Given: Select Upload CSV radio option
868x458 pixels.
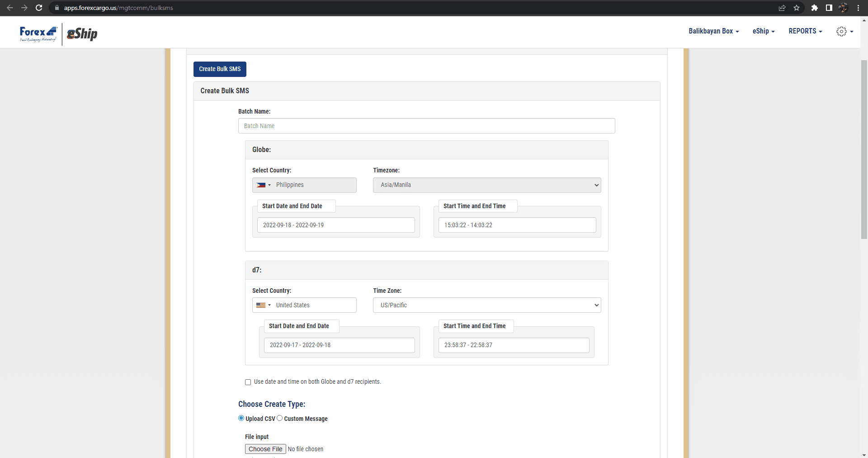Looking at the screenshot, I should 241,418.
